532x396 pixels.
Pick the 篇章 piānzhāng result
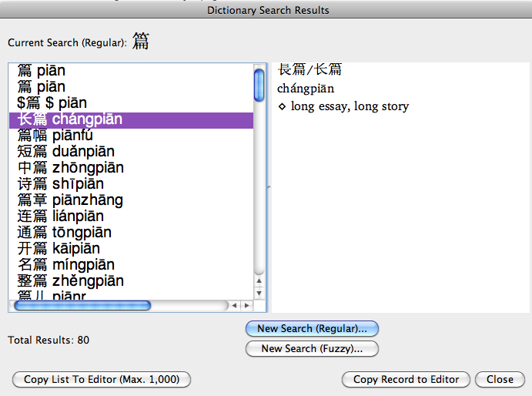[x=70, y=200]
